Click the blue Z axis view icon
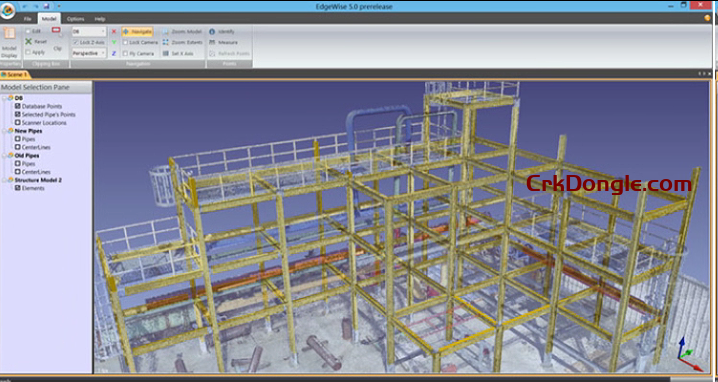The height and width of the screenshot is (382, 718). [114, 53]
